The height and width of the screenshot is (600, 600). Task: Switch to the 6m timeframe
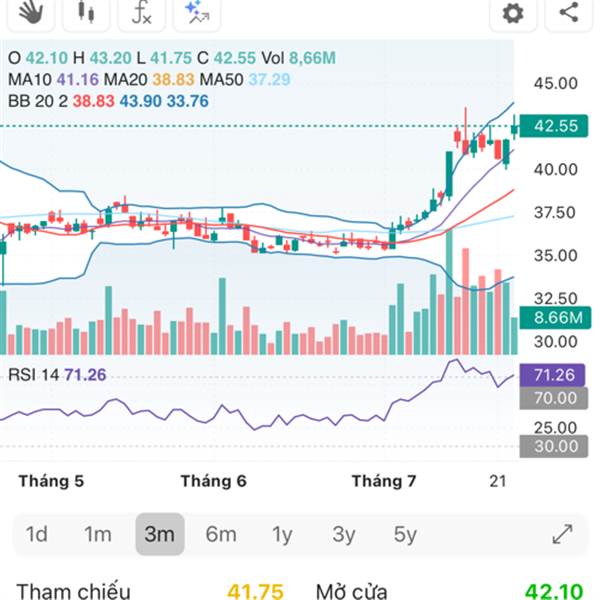221,534
